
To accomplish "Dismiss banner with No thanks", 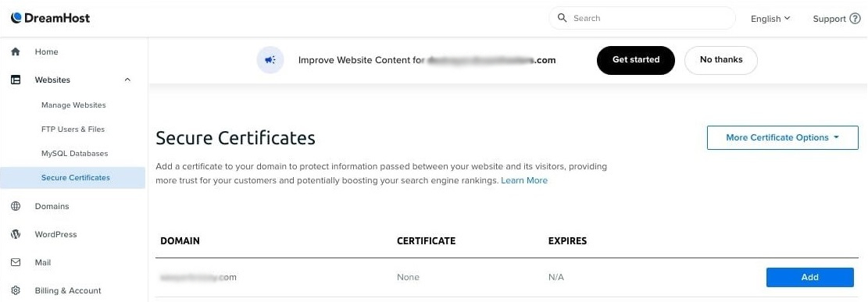I will point(721,60).
